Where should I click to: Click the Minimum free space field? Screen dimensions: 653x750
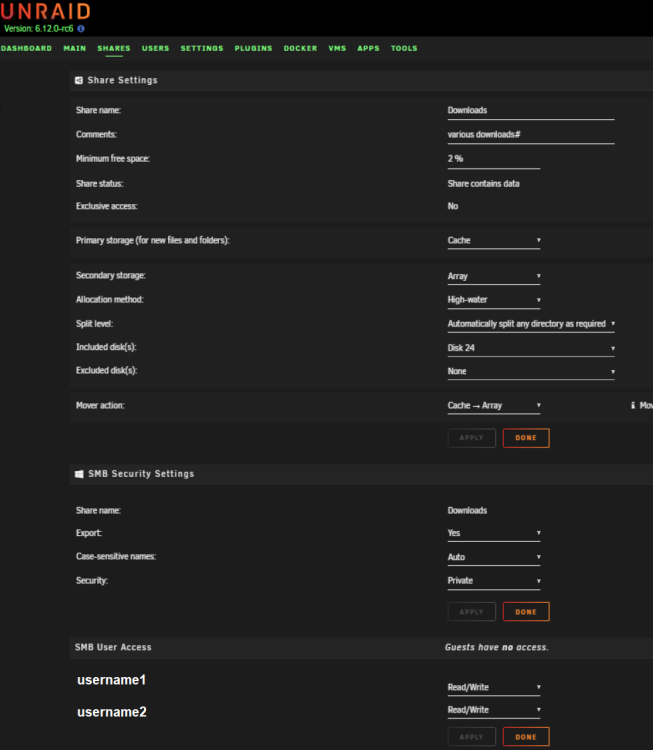click(494, 159)
